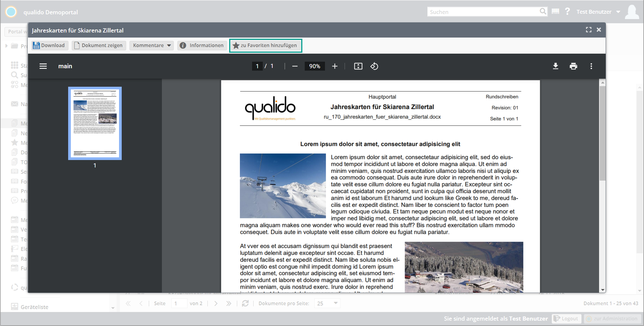Add document to favorites via 'zu Favoriten hinzufügen'
This screenshot has width=644, height=326.
265,45
